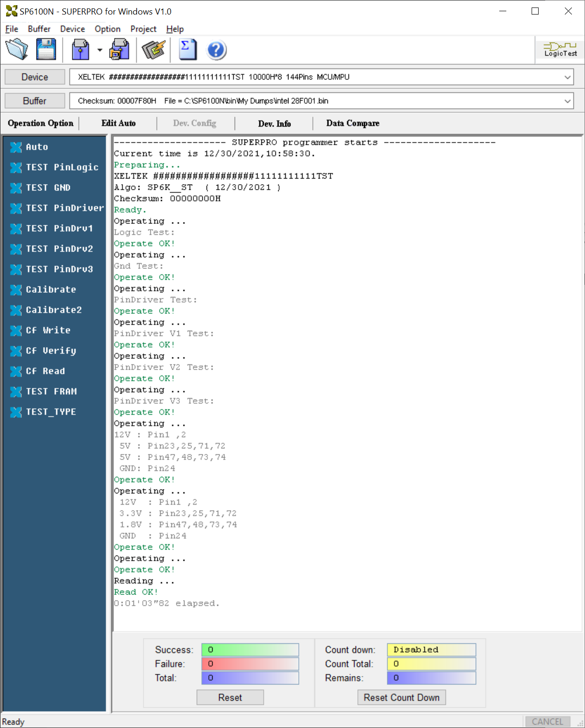Screen dimensions: 585x728
Task: Run the TEST_TYPE operation
Action: (43, 412)
